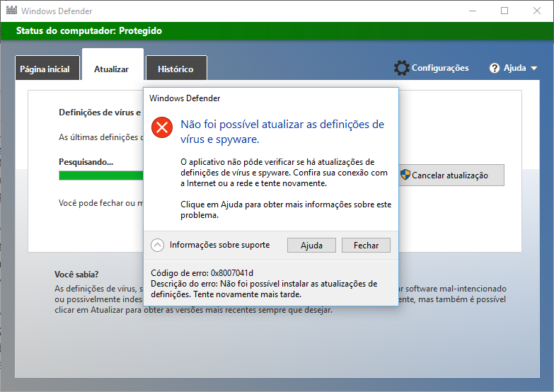
Task: Click the Ajuda button in the dialog
Action: tap(311, 246)
